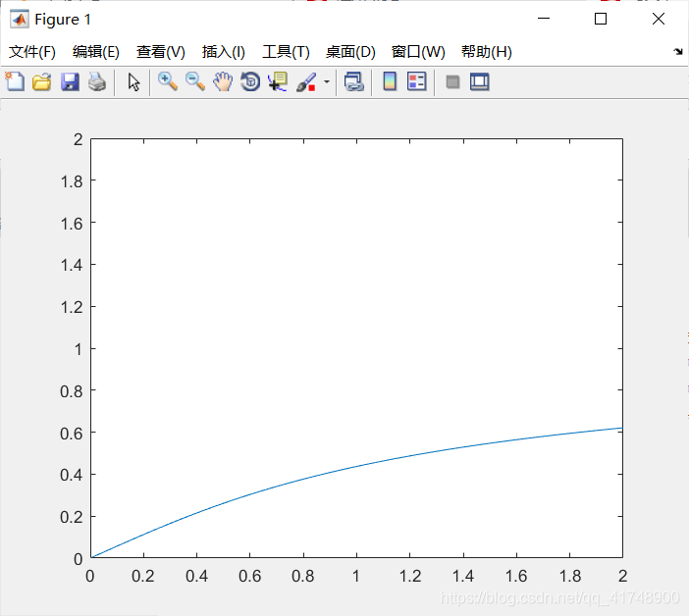Viewport: 689px width, 616px height.
Task: Open the 文件(F) menu
Action: click(32, 52)
